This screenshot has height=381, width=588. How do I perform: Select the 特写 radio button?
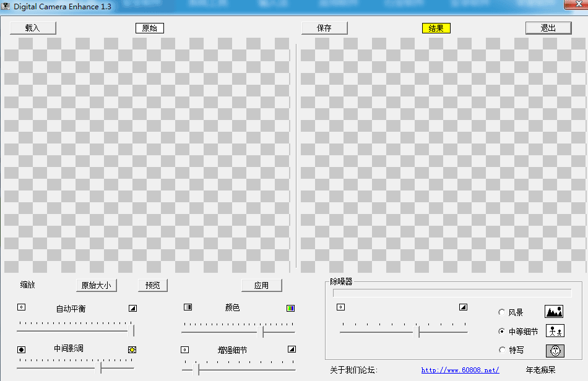tap(501, 350)
